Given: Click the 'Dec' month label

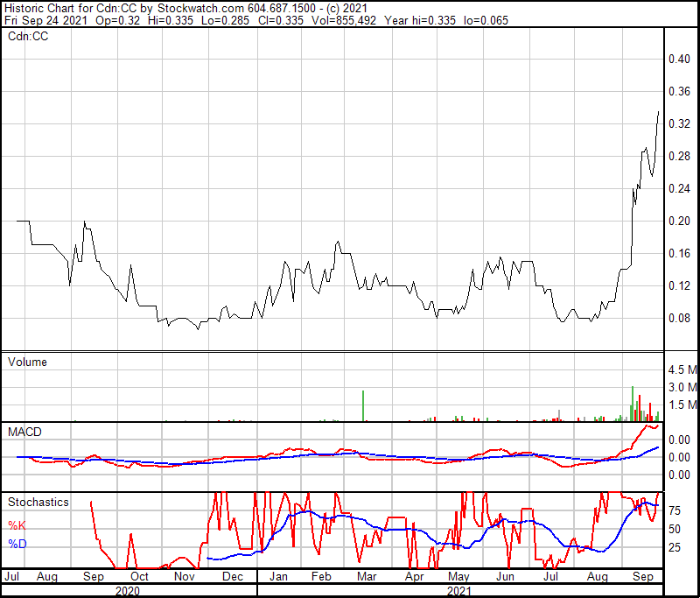Looking at the screenshot, I should coord(233,577).
